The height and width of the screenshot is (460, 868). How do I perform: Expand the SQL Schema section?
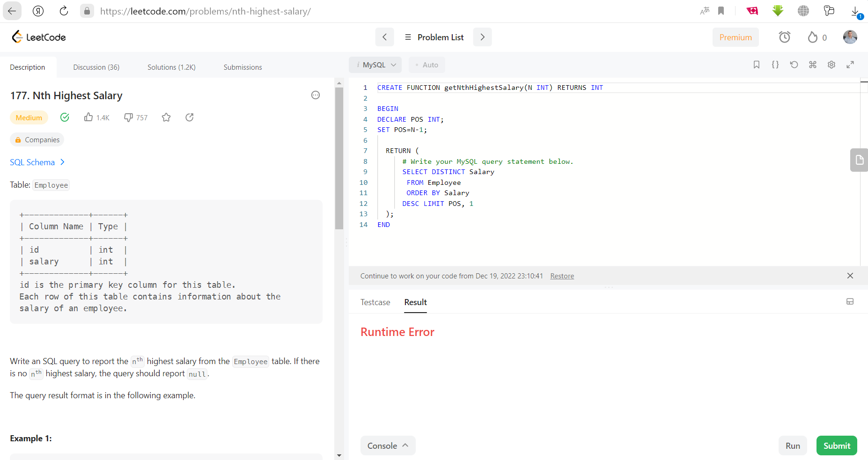pyautogui.click(x=37, y=162)
